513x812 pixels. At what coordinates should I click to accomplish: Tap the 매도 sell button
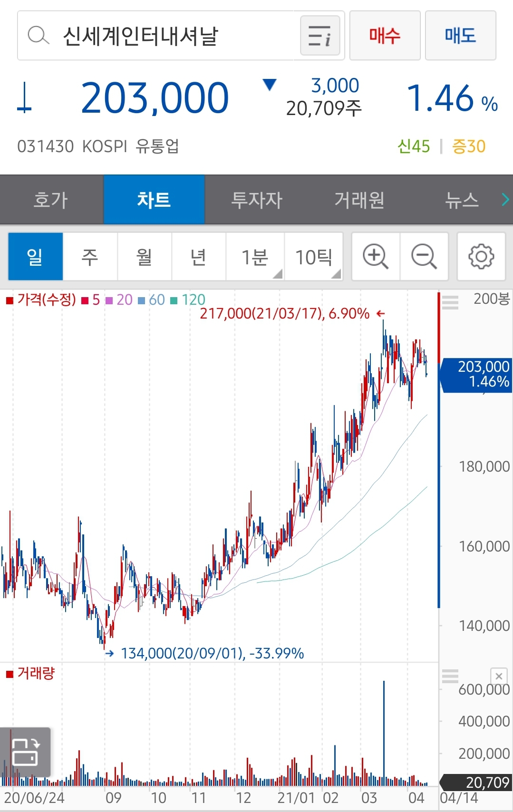460,36
